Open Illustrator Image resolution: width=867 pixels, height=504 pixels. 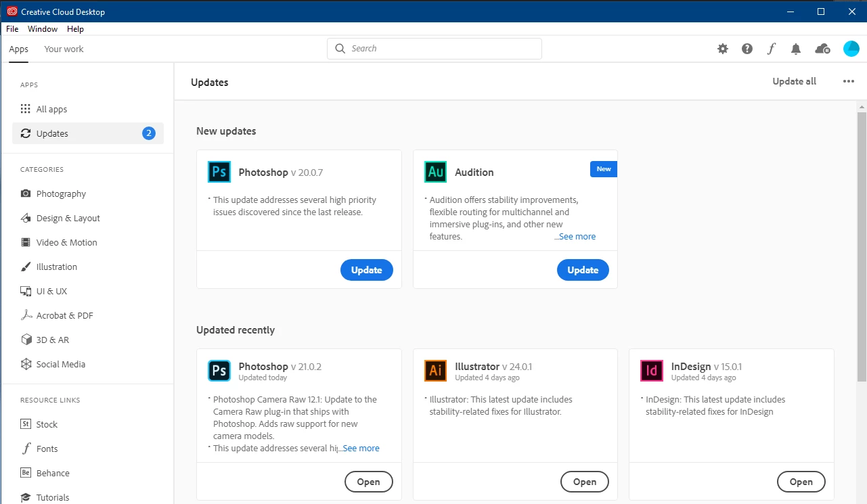tap(585, 482)
